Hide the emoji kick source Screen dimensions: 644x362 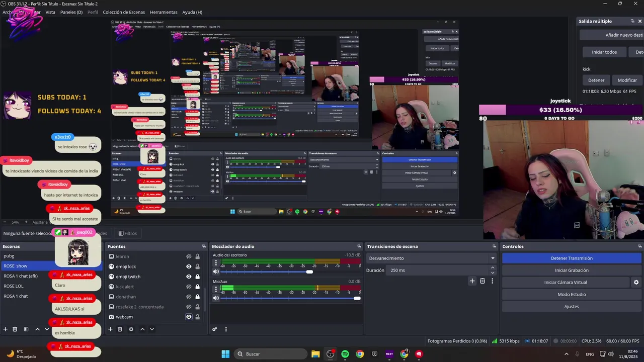pos(189,266)
